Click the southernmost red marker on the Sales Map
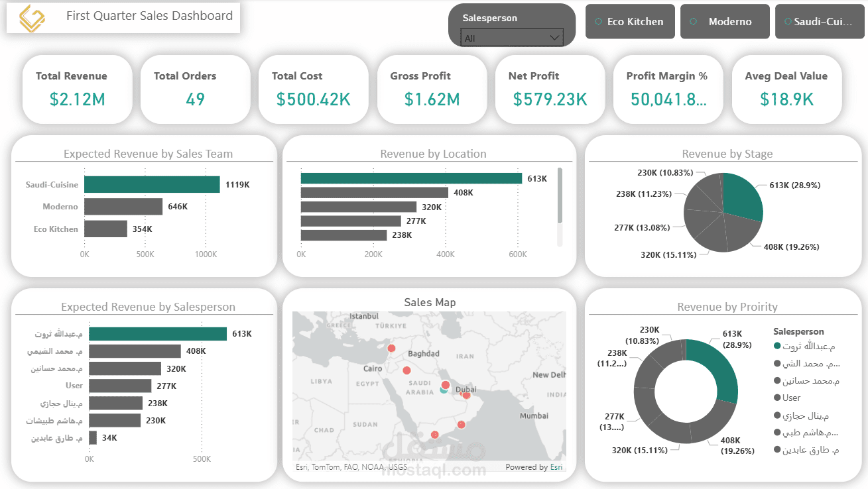This screenshot has height=489, width=868. [434, 434]
